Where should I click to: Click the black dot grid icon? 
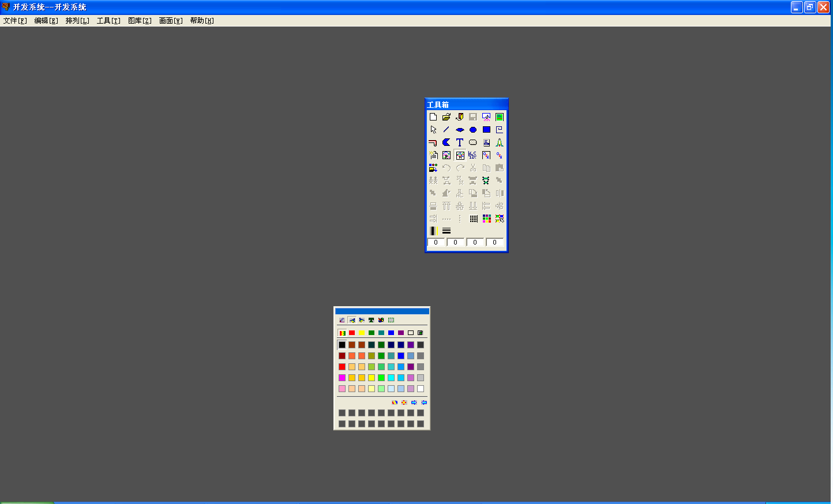coord(473,219)
